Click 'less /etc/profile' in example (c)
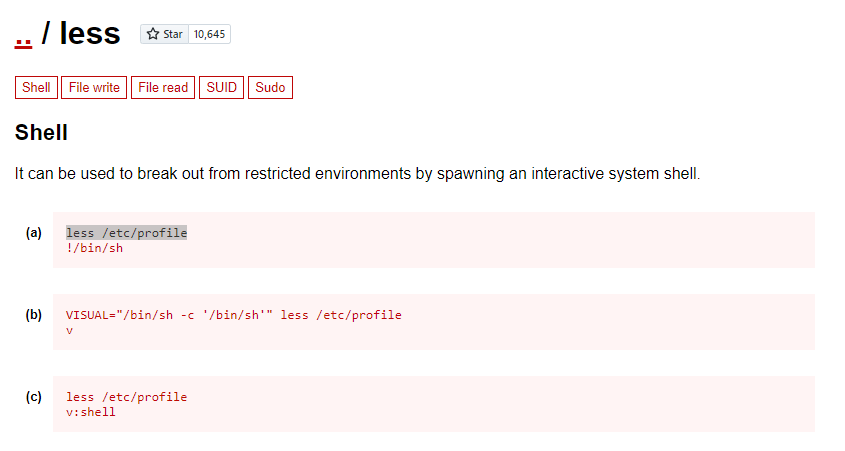The image size is (845, 451). click(127, 397)
